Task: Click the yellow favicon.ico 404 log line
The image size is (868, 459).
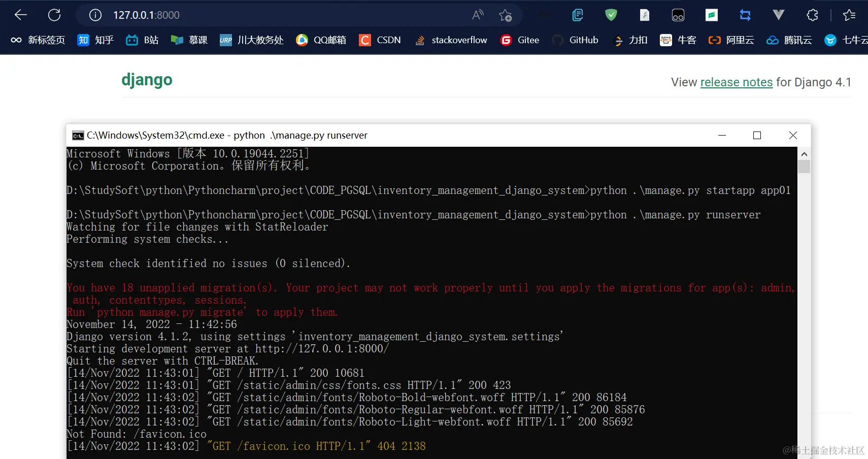Action: tap(246, 446)
